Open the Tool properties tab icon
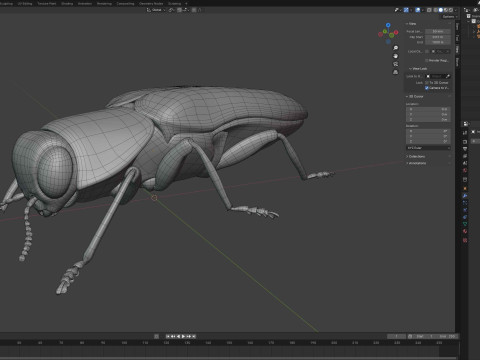The image size is (480, 360). tap(465, 133)
